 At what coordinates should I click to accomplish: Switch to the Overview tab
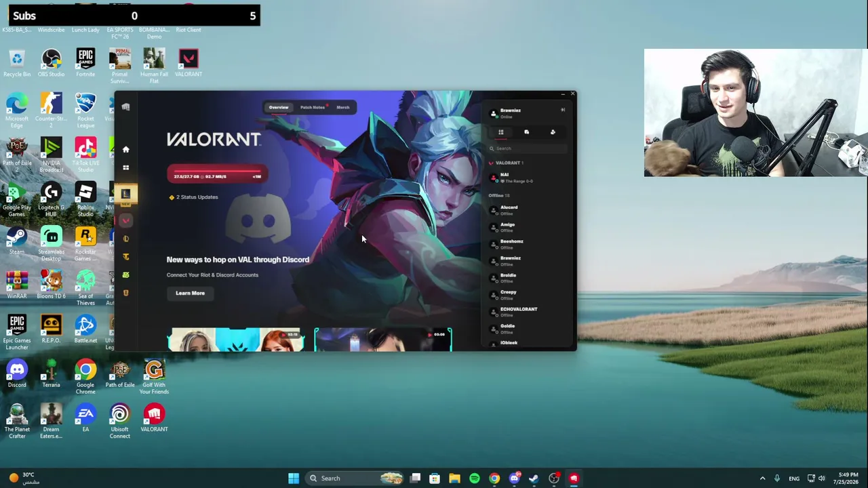[279, 107]
